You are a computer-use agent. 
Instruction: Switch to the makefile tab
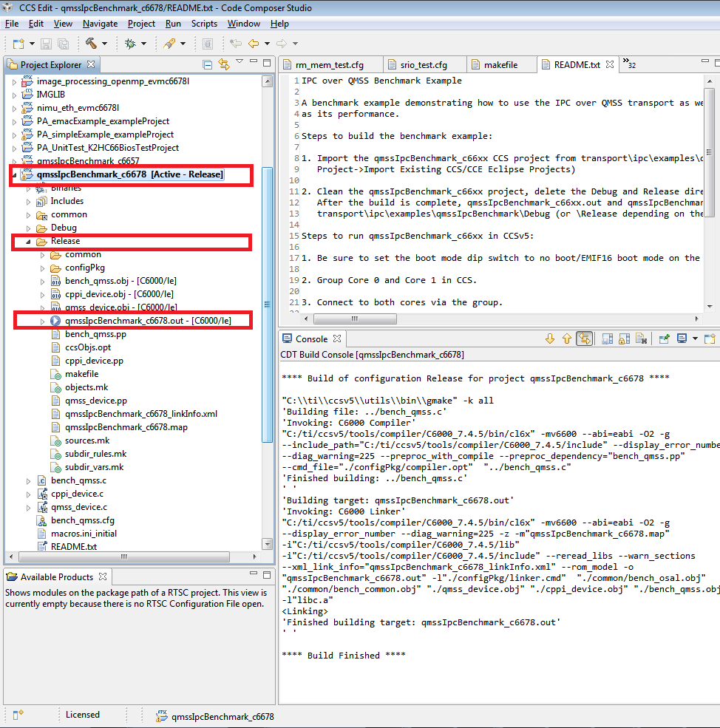pyautogui.click(x=501, y=64)
